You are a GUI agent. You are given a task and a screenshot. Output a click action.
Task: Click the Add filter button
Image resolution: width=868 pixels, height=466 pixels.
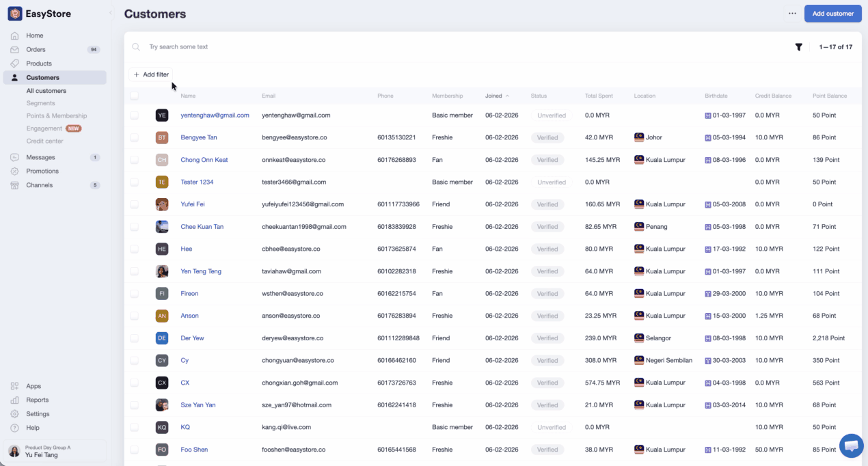click(151, 74)
